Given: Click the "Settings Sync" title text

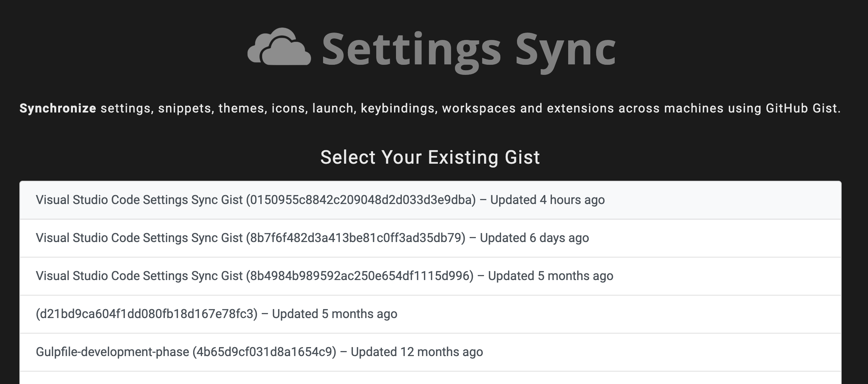Looking at the screenshot, I should 469,50.
